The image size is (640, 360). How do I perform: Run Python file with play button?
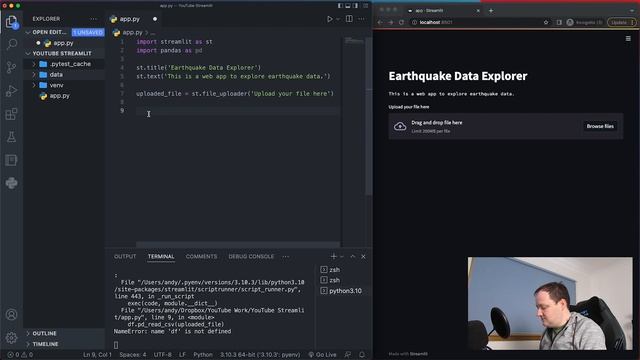pyautogui.click(x=329, y=19)
